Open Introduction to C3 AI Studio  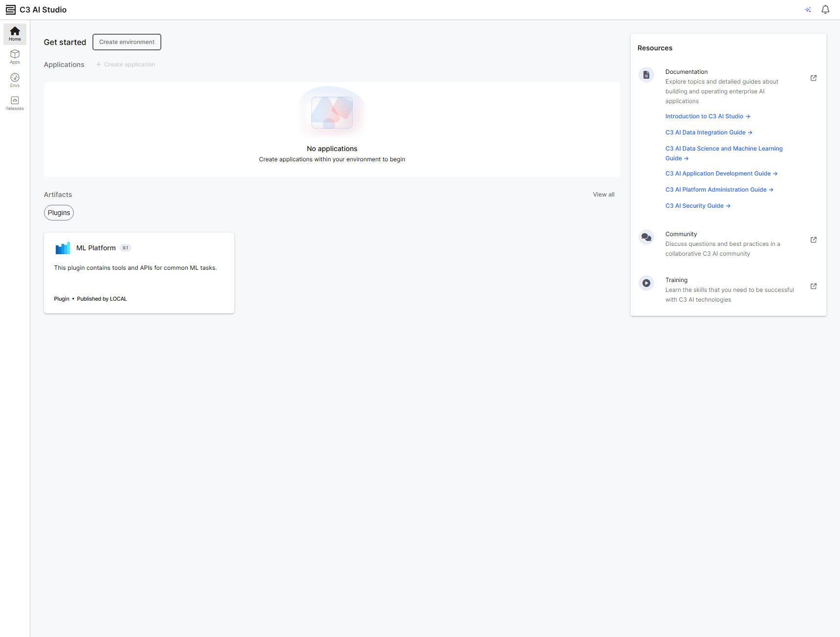pos(707,116)
